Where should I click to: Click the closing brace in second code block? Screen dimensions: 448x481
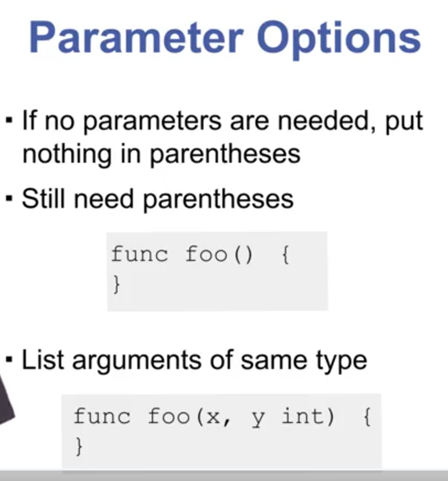coord(78,446)
